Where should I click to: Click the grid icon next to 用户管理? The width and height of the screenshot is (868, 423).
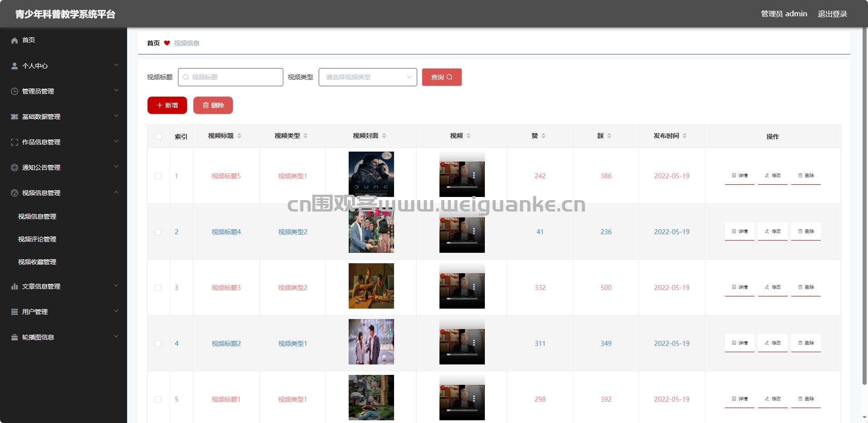(15, 312)
